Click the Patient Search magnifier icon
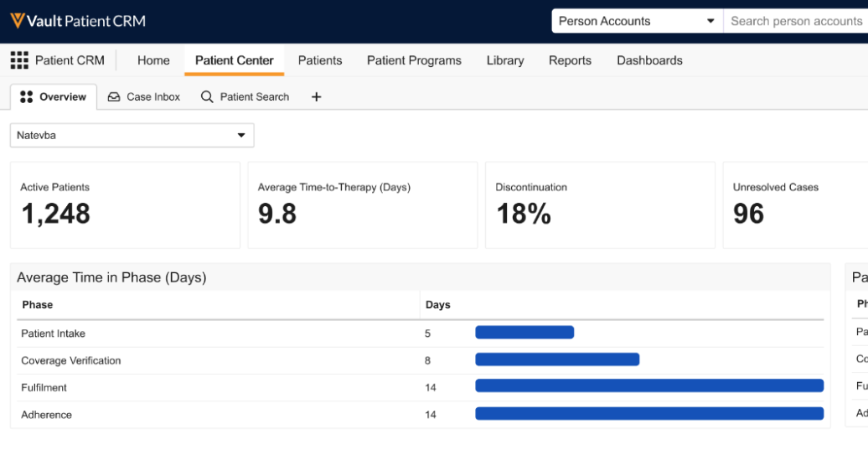The image size is (868, 455). pyautogui.click(x=207, y=97)
